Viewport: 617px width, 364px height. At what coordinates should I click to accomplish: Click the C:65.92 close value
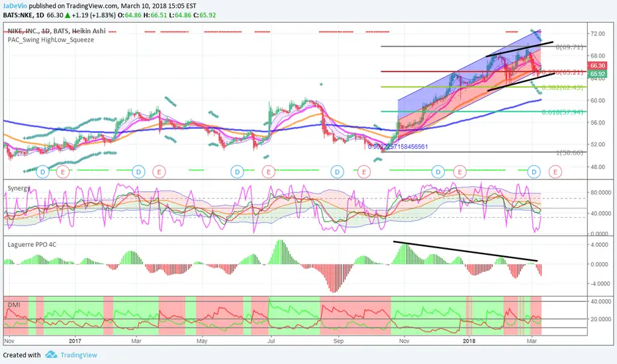tap(204, 15)
